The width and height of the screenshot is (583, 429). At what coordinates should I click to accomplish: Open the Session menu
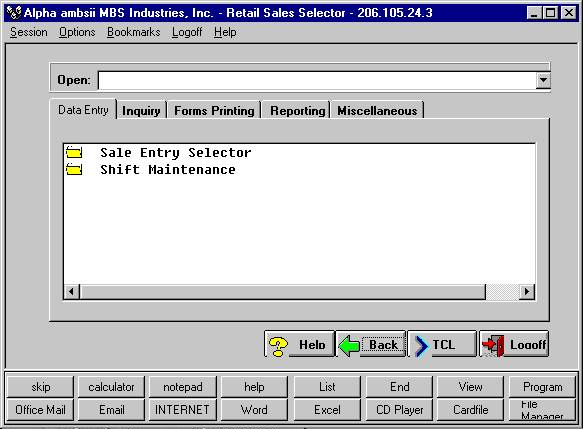tap(29, 32)
